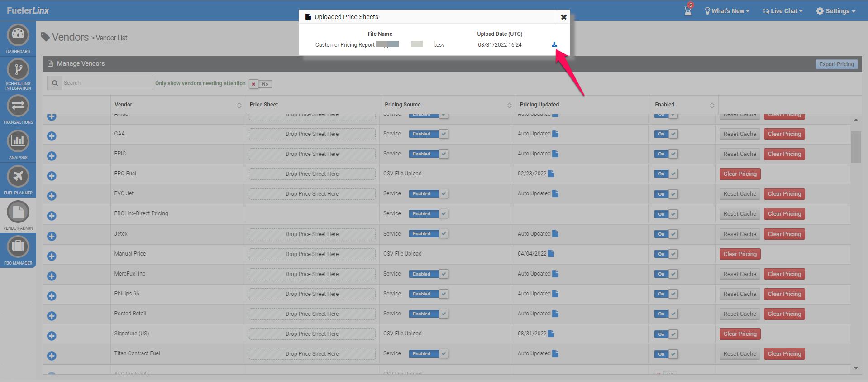Expand the EPIC vendor row
The image size is (868, 382).
pyautogui.click(x=52, y=156)
